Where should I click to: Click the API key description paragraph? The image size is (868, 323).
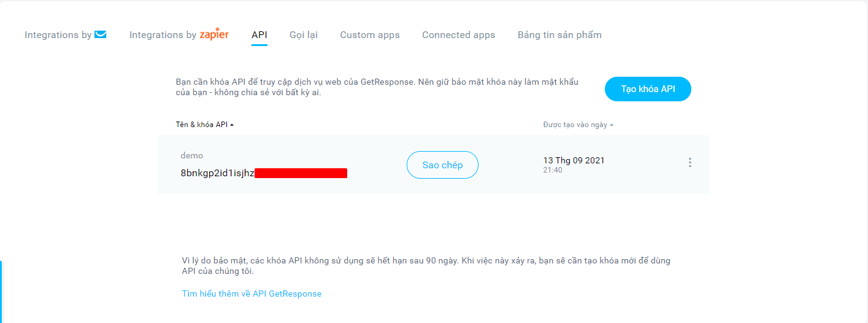[x=377, y=87]
